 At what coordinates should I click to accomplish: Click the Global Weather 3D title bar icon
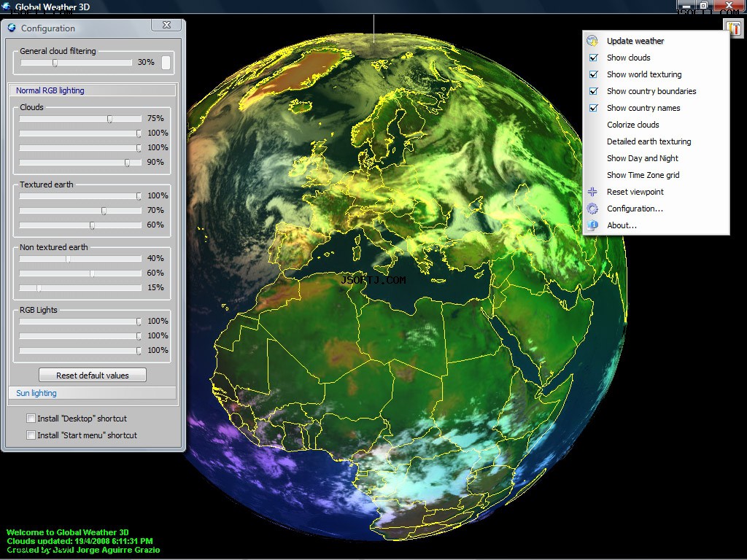(x=7, y=7)
